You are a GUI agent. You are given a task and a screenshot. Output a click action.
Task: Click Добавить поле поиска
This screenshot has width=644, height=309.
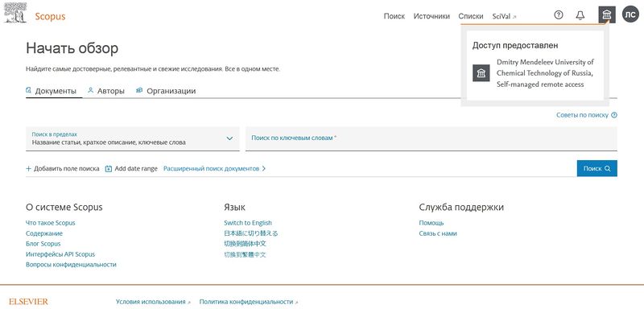click(x=63, y=169)
